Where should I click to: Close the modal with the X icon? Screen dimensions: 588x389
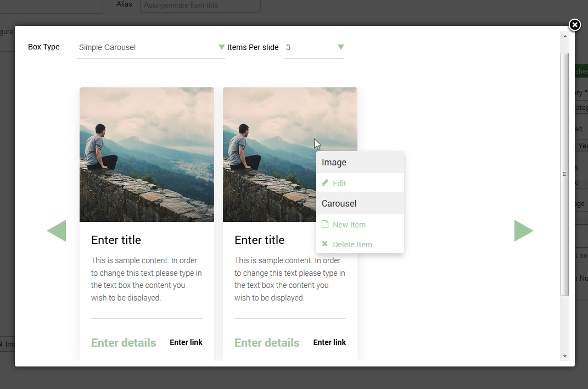(574, 25)
